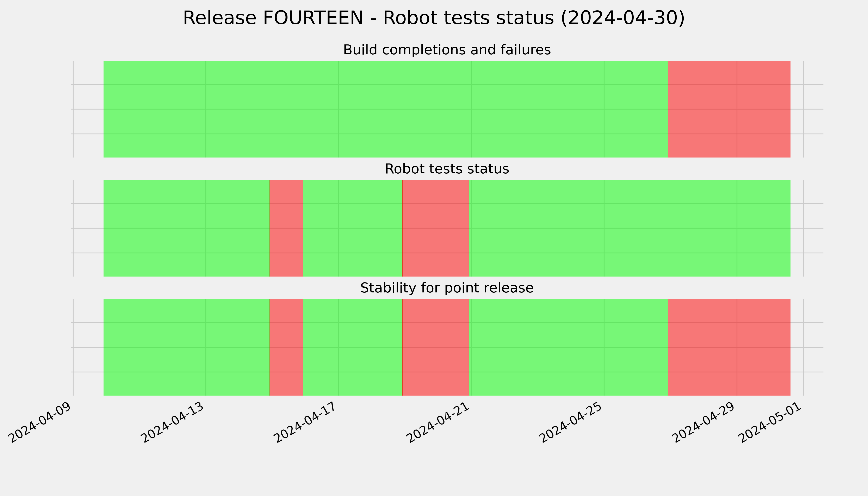This screenshot has height=496, width=868.
Task: Click the green section between red blocks in Robot tests
Action: click(353, 228)
